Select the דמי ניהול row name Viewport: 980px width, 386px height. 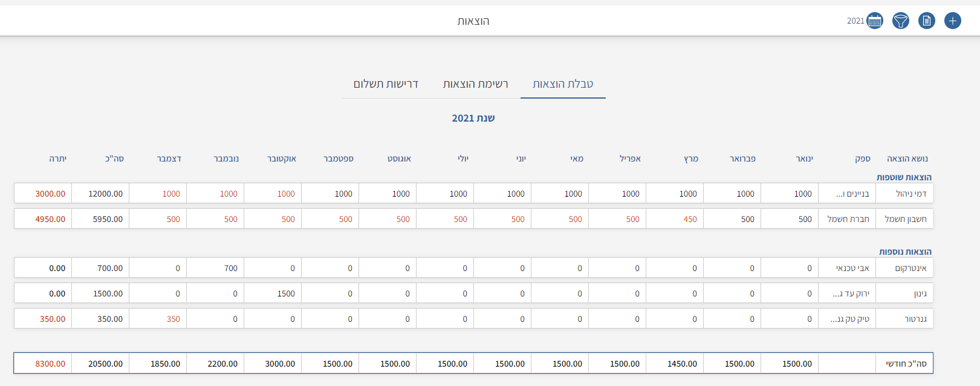(910, 194)
